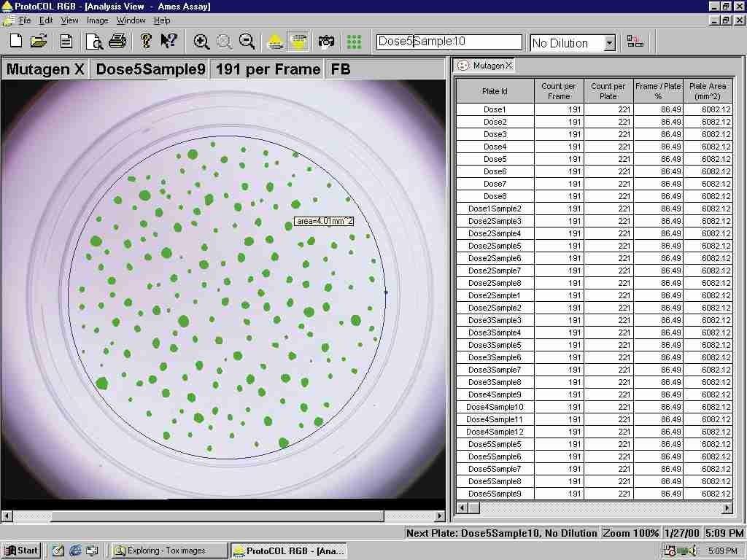Open the Windows Start button
Image resolution: width=747 pixels, height=560 pixels.
click(21, 551)
